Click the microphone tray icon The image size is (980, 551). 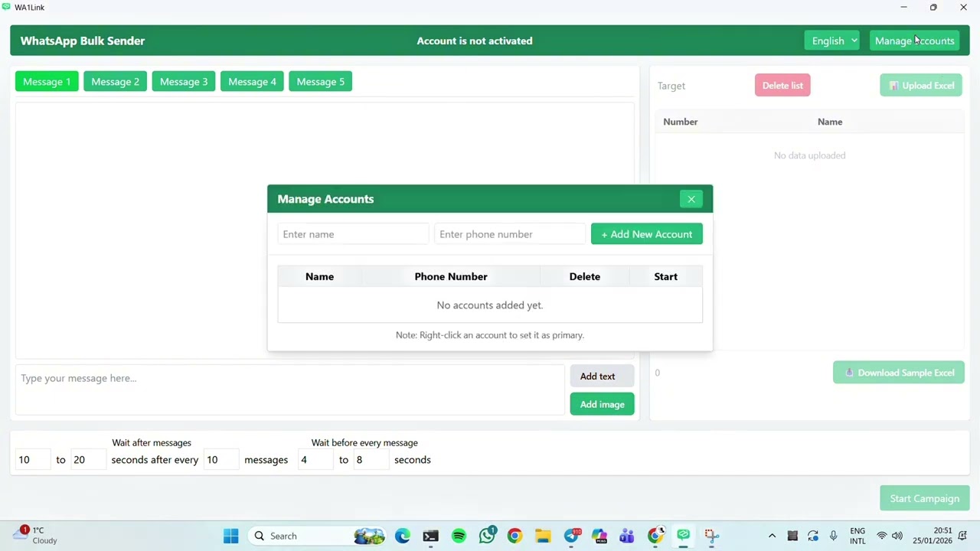833,536
